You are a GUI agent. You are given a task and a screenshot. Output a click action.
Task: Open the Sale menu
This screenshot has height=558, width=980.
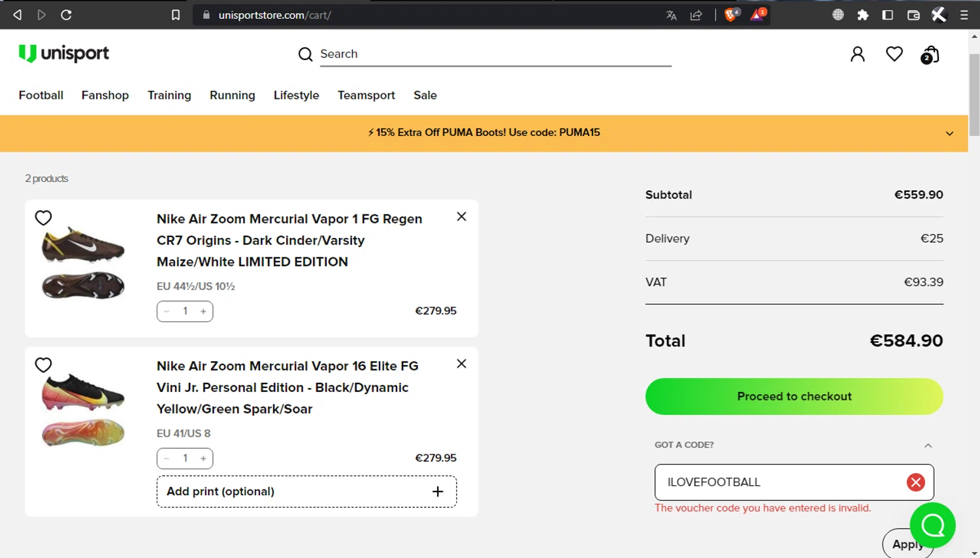pyautogui.click(x=425, y=95)
